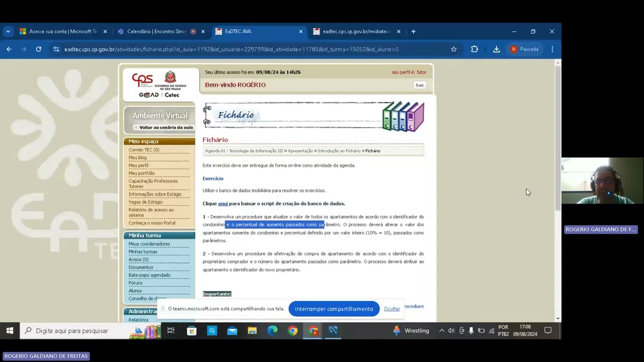Image resolution: width=644 pixels, height=362 pixels.
Task: Open Avisos (0) link
Action: click(x=138, y=259)
